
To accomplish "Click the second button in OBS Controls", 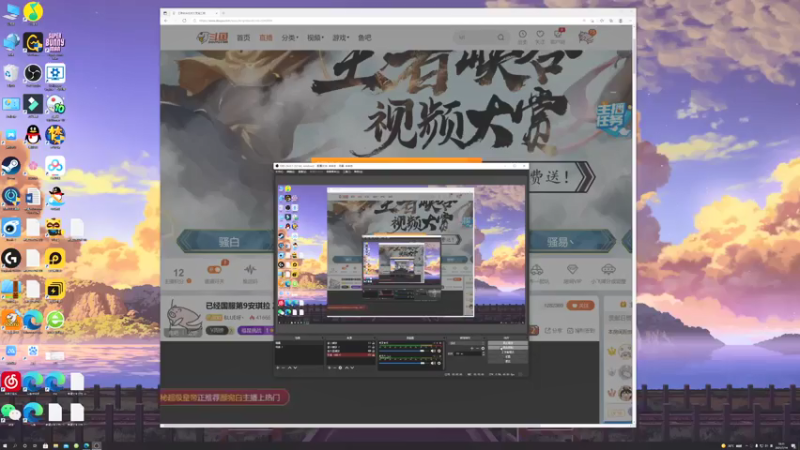I will [x=508, y=347].
